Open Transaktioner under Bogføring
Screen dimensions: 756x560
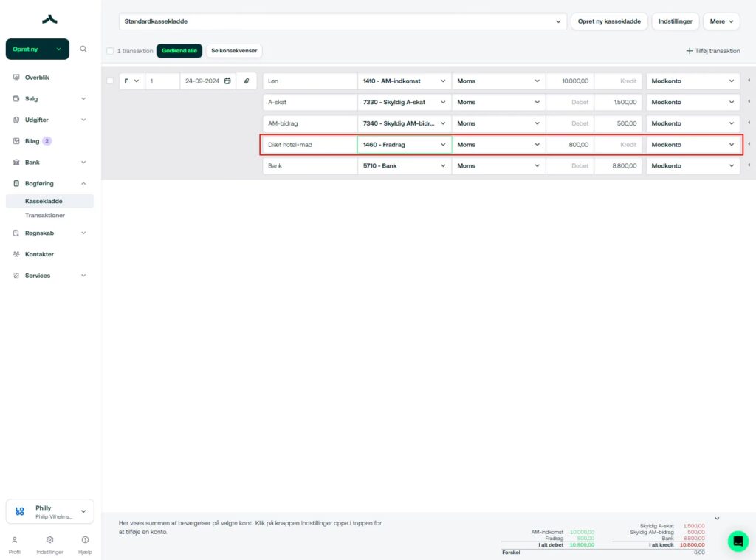point(45,216)
